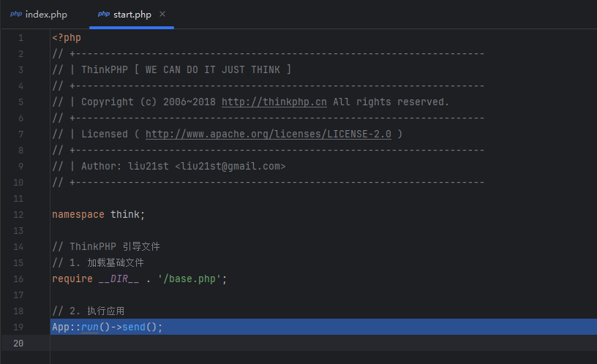Click the liu21st@gmail.com email text
Screen dimensions: 597x364
[230, 166]
